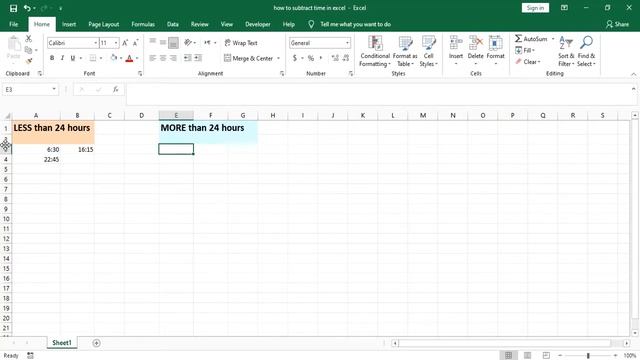640x360 pixels.
Task: Click the Paste clipboard icon
Action: [x=14, y=44]
